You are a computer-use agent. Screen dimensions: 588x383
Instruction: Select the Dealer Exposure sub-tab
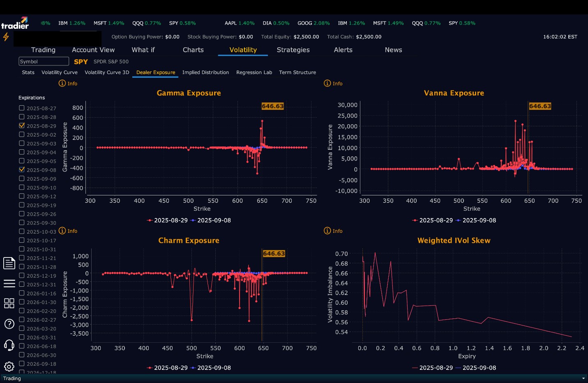(156, 72)
